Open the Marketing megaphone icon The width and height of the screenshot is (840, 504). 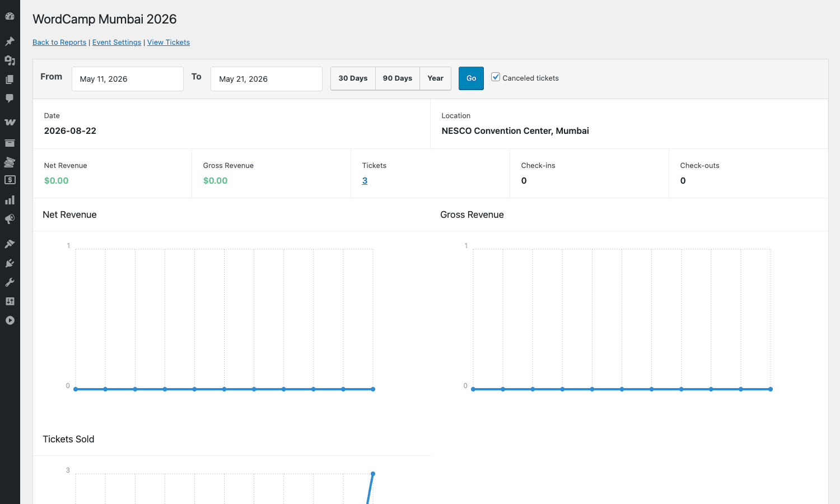[x=10, y=219]
